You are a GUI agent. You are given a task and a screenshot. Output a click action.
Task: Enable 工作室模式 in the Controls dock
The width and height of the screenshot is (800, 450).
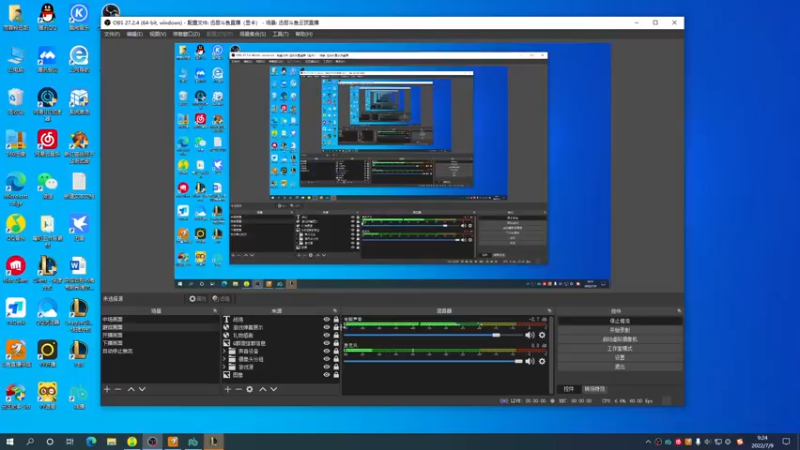[x=620, y=348]
